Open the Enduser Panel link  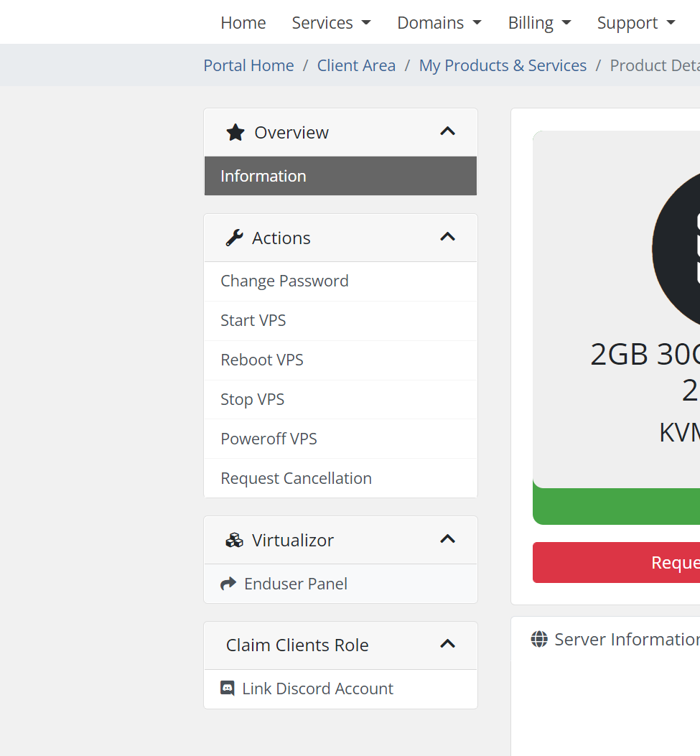[x=340, y=584]
